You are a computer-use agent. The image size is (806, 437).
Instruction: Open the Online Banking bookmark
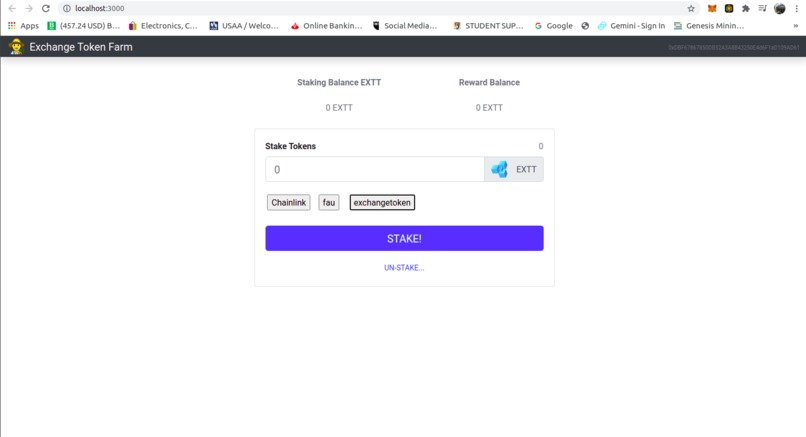click(326, 26)
